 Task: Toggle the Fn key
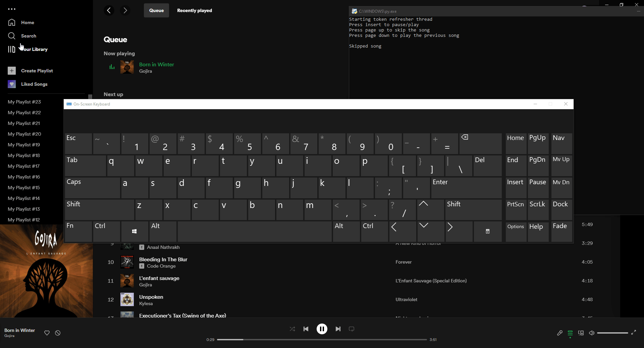(78, 231)
